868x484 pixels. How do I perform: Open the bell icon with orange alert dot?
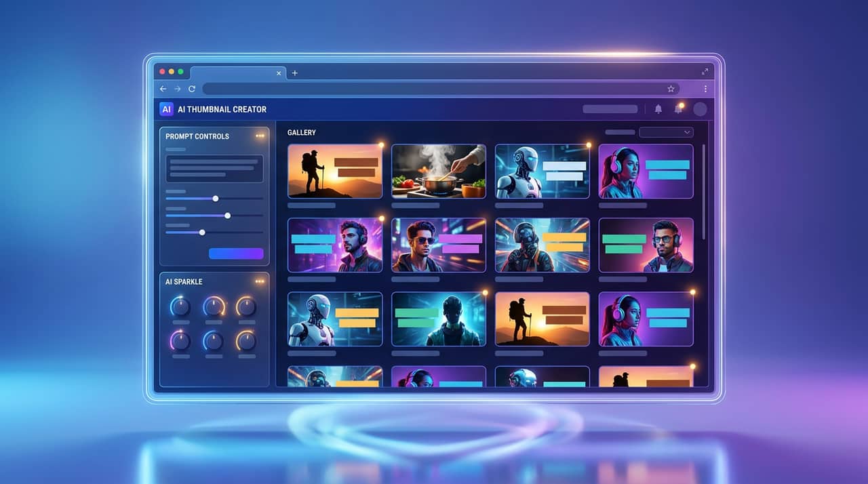678,108
